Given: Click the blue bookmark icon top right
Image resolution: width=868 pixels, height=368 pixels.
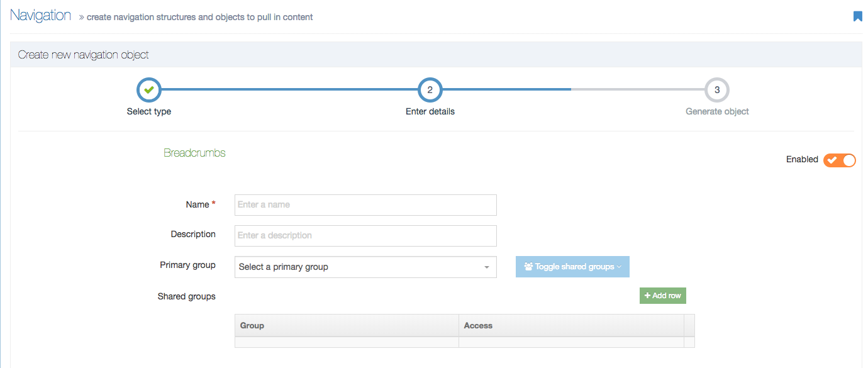Looking at the screenshot, I should pyautogui.click(x=857, y=16).
